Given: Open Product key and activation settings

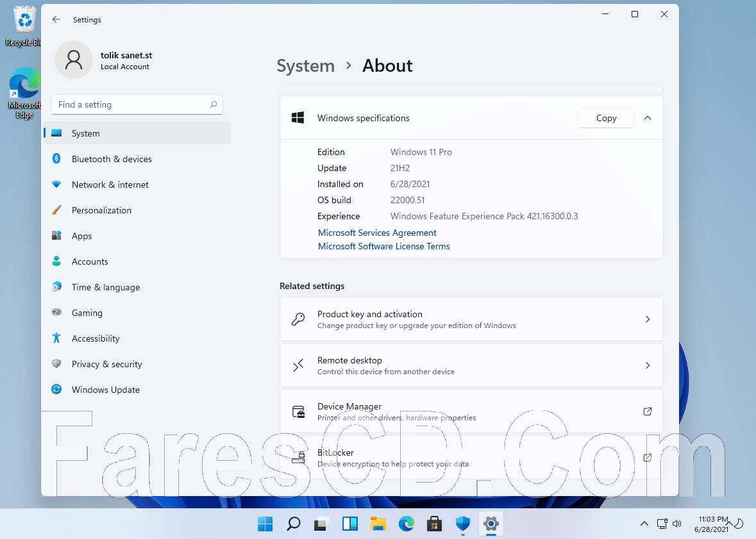Looking at the screenshot, I should (x=471, y=319).
